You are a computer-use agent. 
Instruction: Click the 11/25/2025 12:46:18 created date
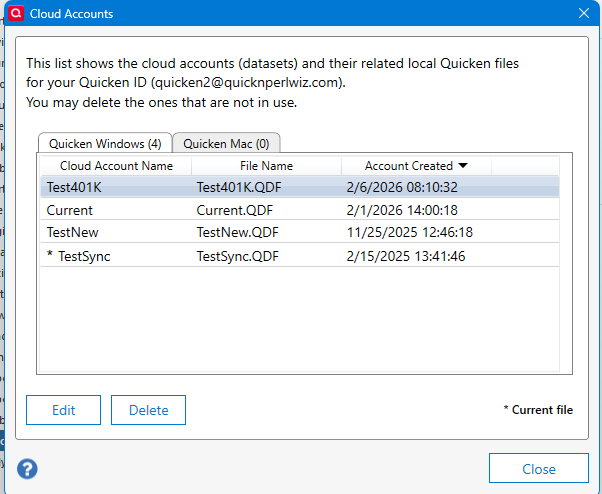(410, 232)
